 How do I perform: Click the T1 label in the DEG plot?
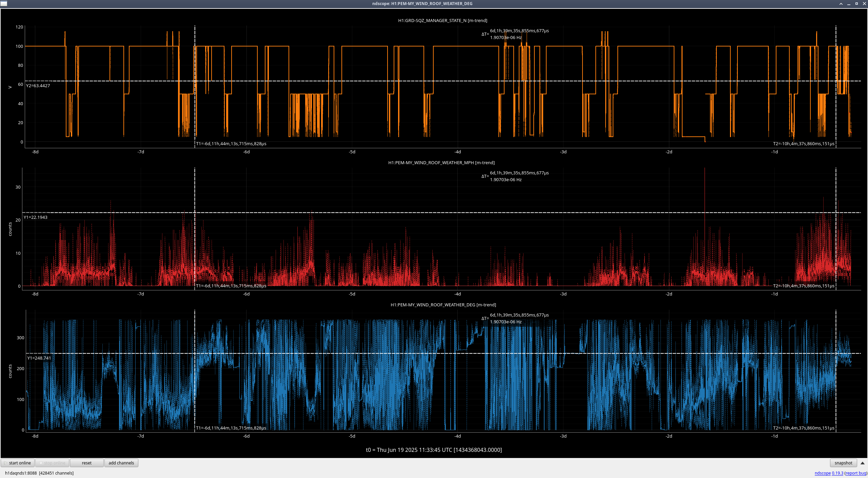[x=231, y=428]
